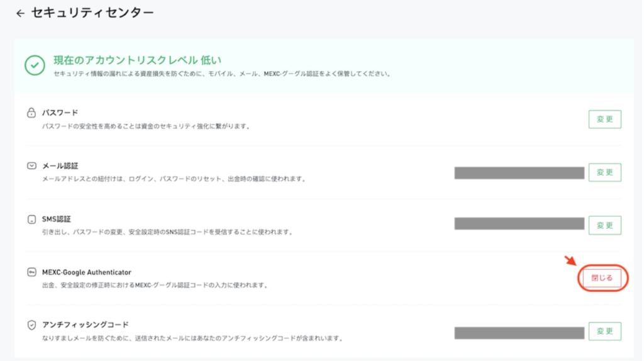Click the masked code in アンチフィッシングコード row
The height and width of the screenshot is (361, 644).
click(x=519, y=333)
